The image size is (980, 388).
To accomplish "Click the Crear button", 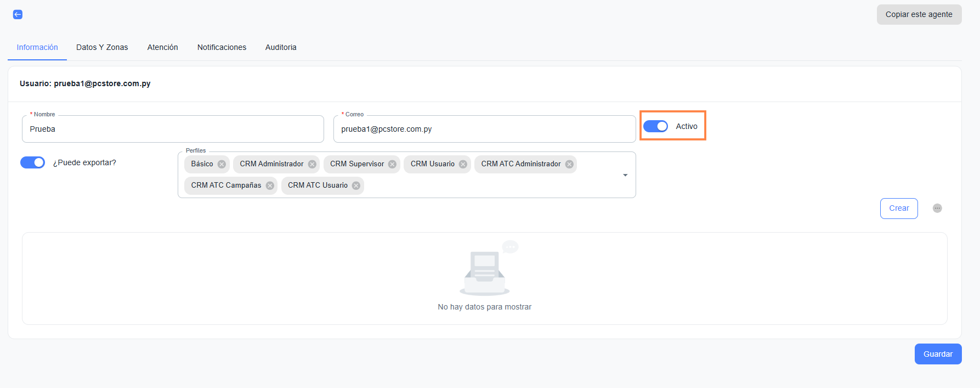I will click(x=899, y=209).
